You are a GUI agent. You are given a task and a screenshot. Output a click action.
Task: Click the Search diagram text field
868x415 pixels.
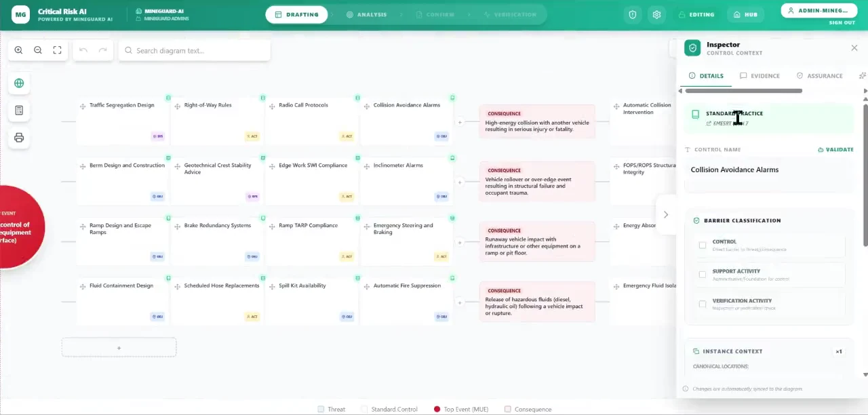[x=195, y=50]
